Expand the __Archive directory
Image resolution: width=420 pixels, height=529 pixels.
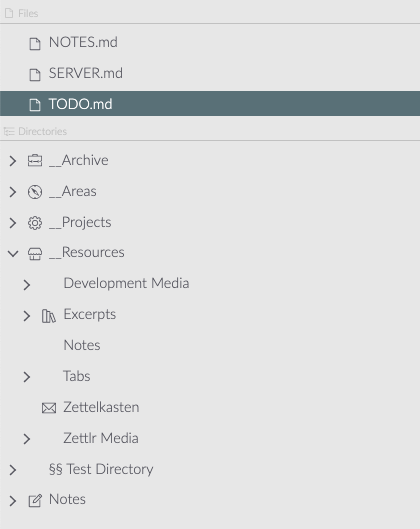pyautogui.click(x=13, y=161)
